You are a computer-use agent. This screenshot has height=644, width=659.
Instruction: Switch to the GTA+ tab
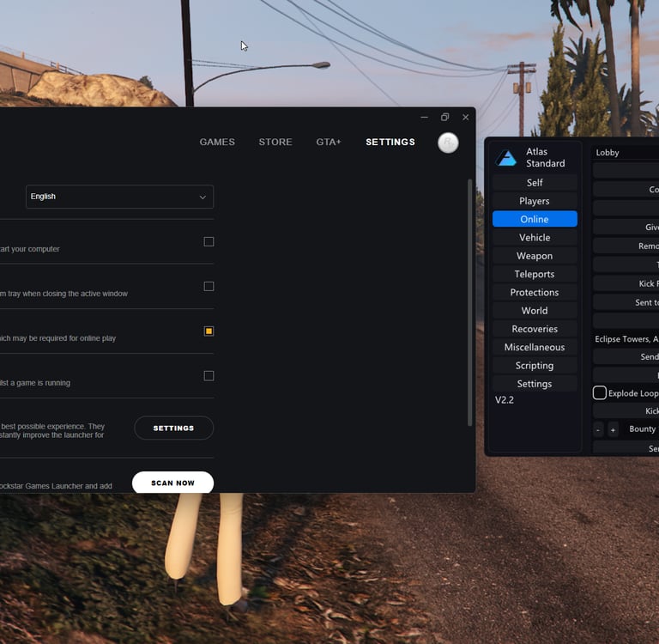coord(329,143)
